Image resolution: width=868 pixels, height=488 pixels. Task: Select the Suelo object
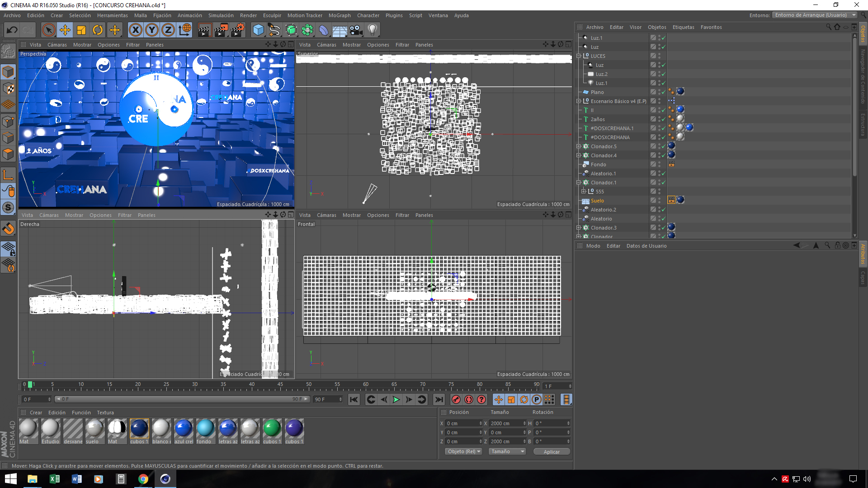pos(597,201)
